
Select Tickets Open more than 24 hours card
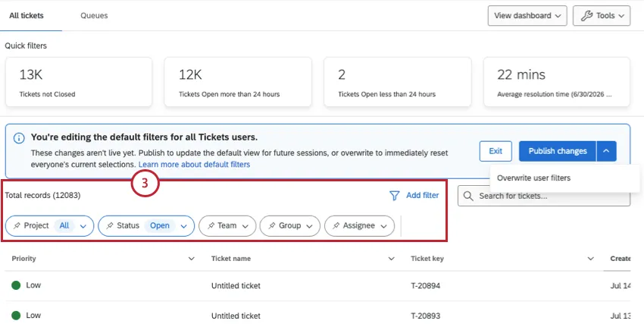(x=238, y=82)
